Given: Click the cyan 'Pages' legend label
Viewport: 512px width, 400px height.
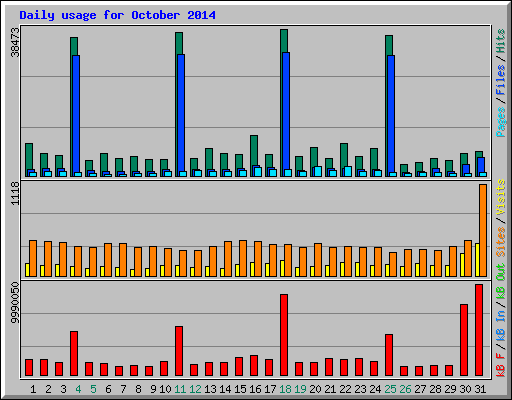Looking at the screenshot, I should 501,122.
